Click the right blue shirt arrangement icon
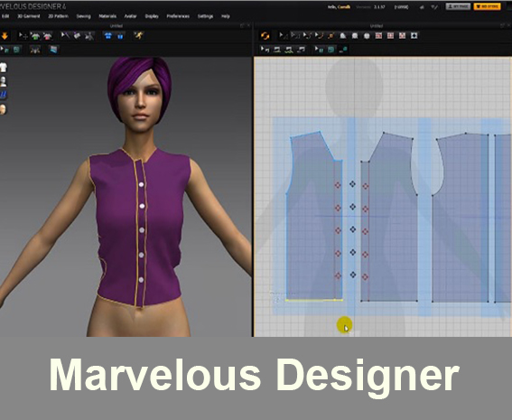 click(x=120, y=36)
